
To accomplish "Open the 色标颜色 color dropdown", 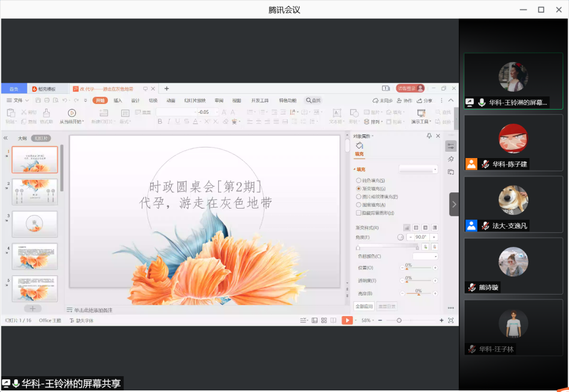I will click(425, 257).
